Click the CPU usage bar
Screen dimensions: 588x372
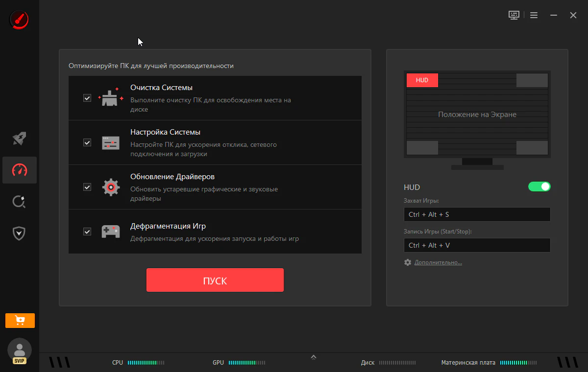(146, 363)
